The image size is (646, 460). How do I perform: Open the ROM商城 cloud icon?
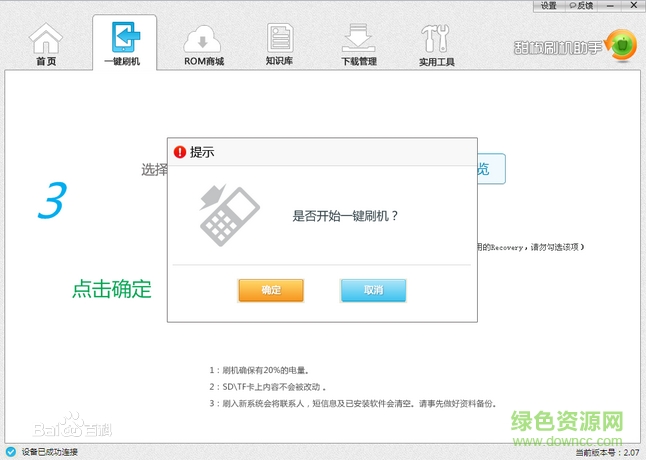(202, 39)
